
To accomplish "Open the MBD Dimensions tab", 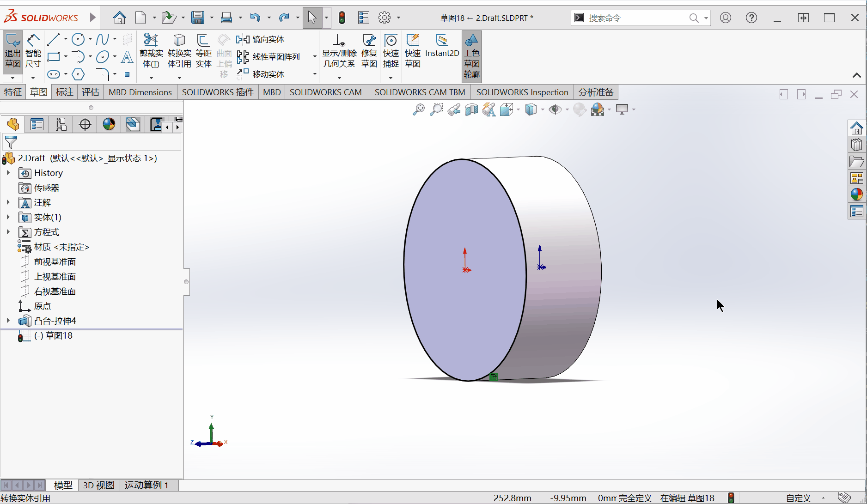I will pyautogui.click(x=140, y=92).
